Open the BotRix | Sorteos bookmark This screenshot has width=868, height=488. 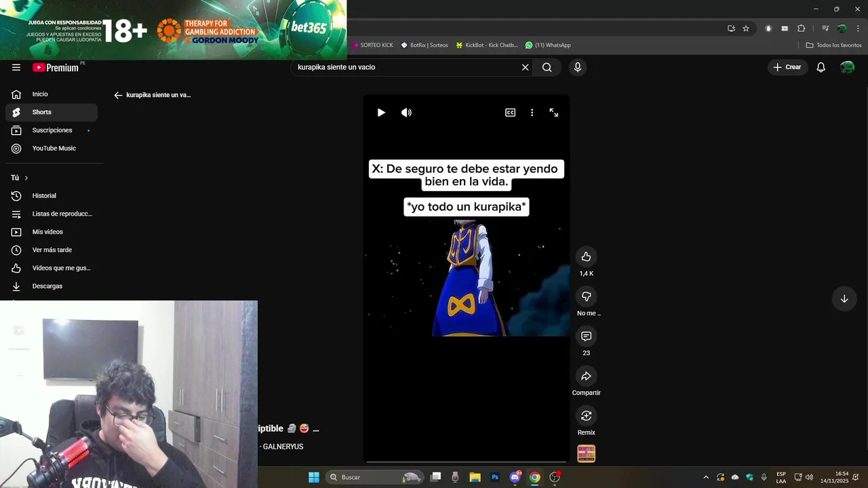coord(425,45)
